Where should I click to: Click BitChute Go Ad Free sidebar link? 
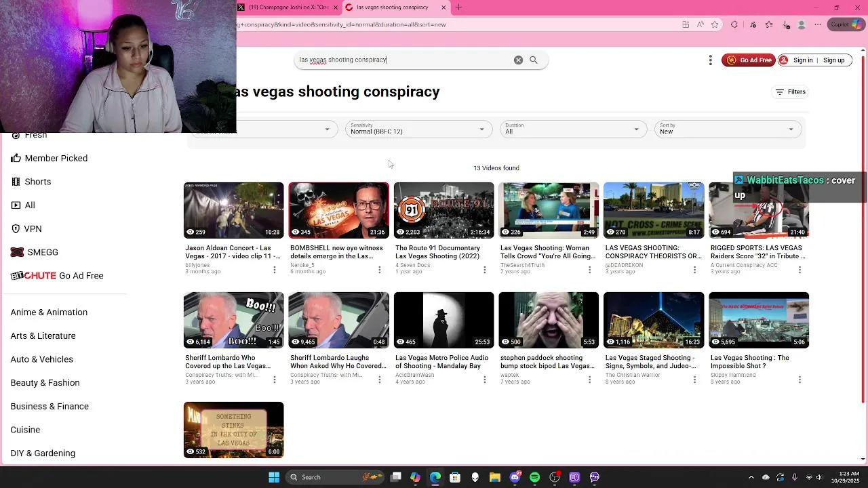(57, 276)
